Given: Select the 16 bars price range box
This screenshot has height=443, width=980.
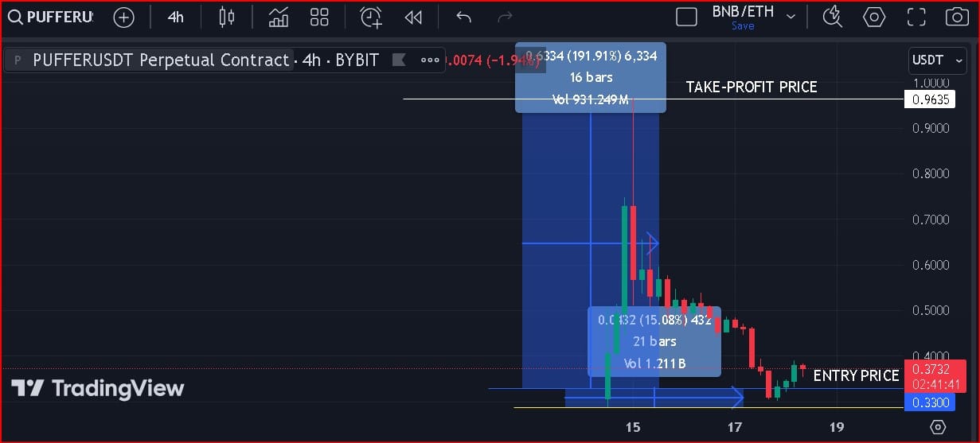Looking at the screenshot, I should click(x=590, y=77).
